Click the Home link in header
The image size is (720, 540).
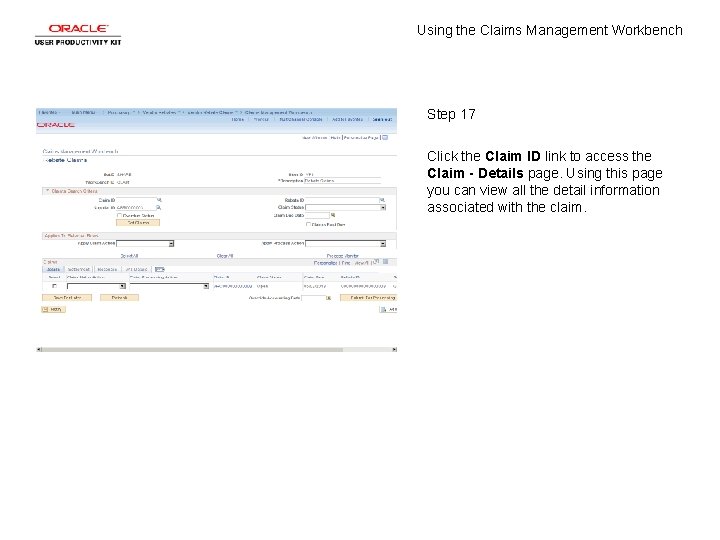pos(237,119)
